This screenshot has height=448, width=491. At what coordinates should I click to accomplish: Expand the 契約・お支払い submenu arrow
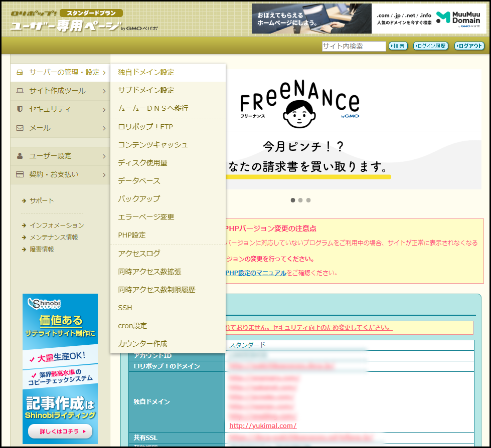point(104,175)
